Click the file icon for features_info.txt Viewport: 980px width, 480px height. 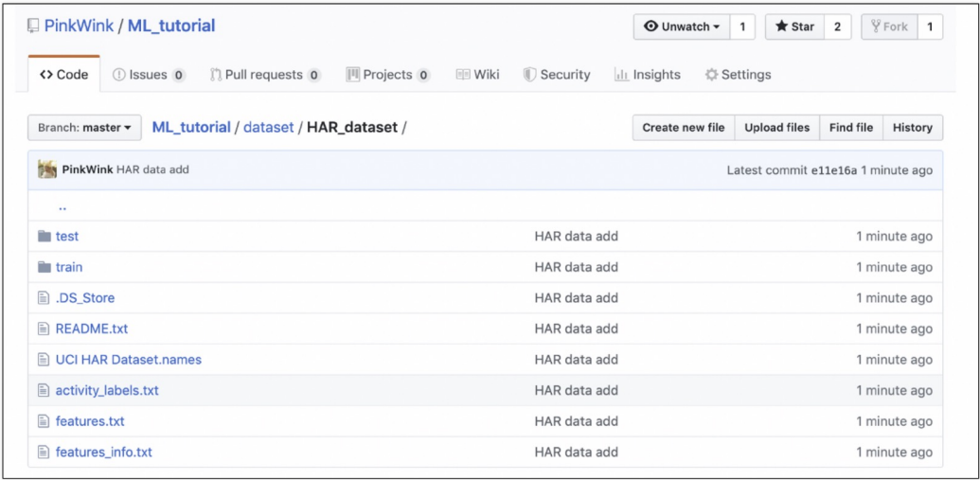pos(44,452)
